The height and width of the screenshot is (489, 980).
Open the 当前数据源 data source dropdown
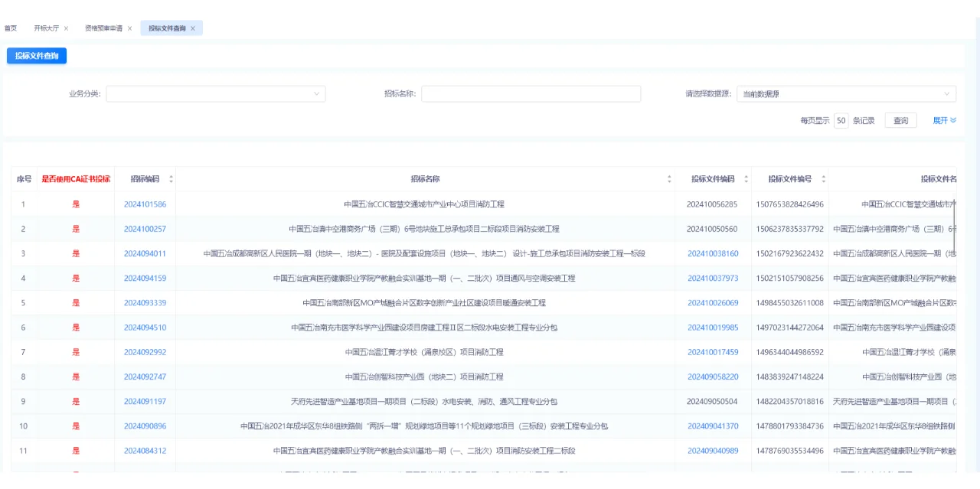click(846, 93)
